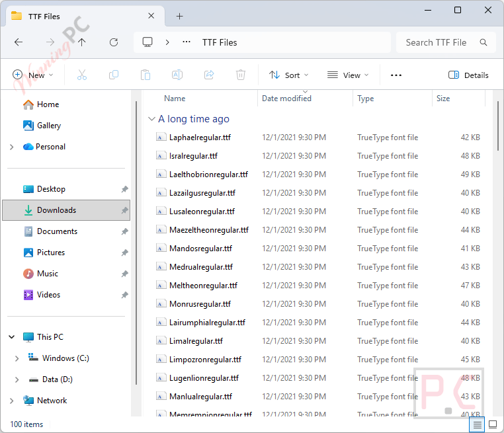Open the address bar ellipsis for hidden folders
This screenshot has height=433, width=504.
(187, 42)
